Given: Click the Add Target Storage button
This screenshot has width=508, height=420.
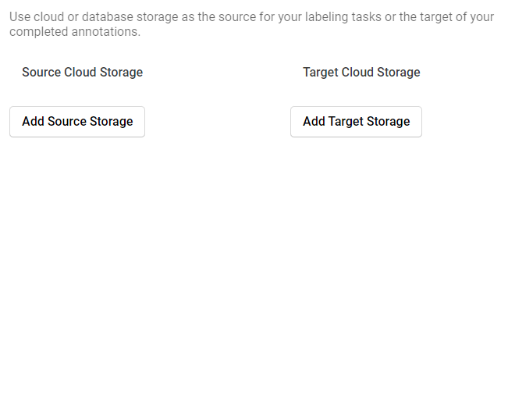Looking at the screenshot, I should (x=356, y=122).
